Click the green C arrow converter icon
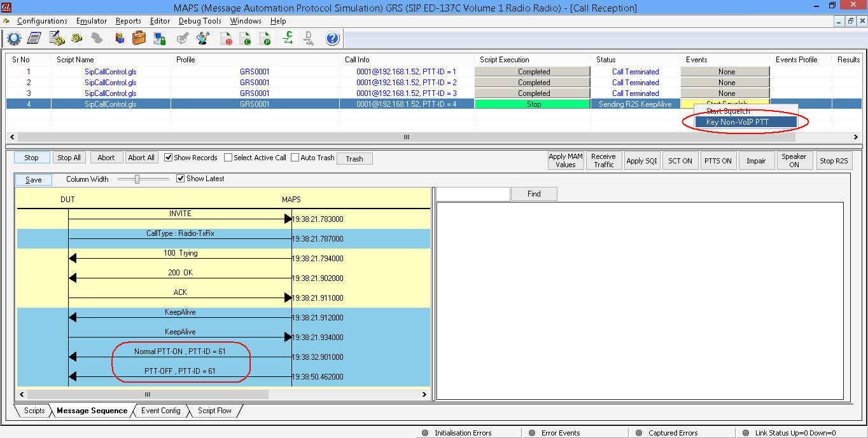868x438 pixels. pos(288,38)
